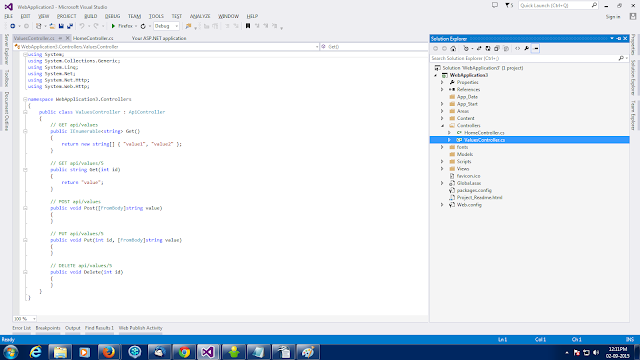Open the Server Explorer side tab
Image resolution: width=640 pixels, height=360 pixels.
click(7, 49)
